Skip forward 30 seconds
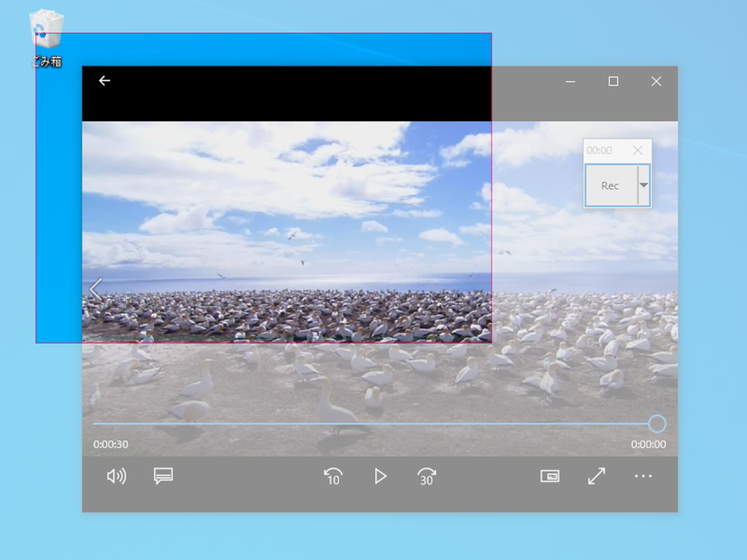This screenshot has height=560, width=747. [x=426, y=476]
